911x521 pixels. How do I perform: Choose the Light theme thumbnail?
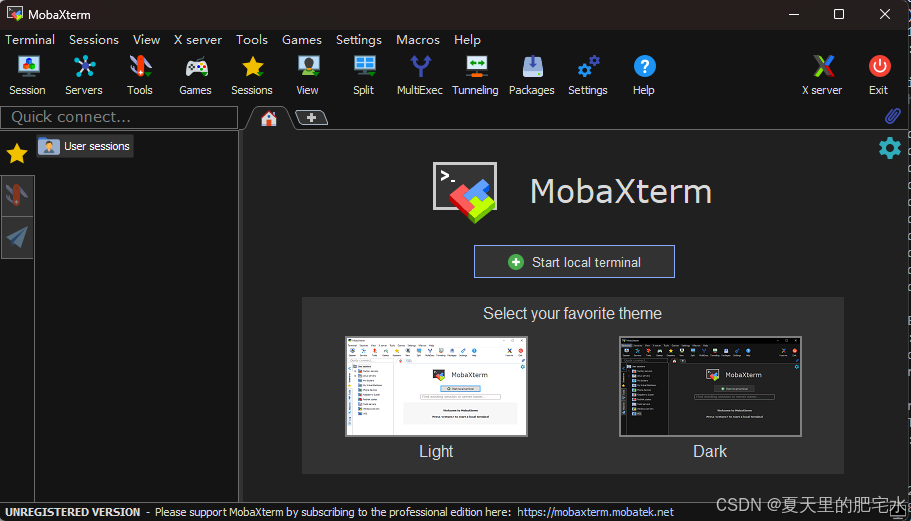436,386
